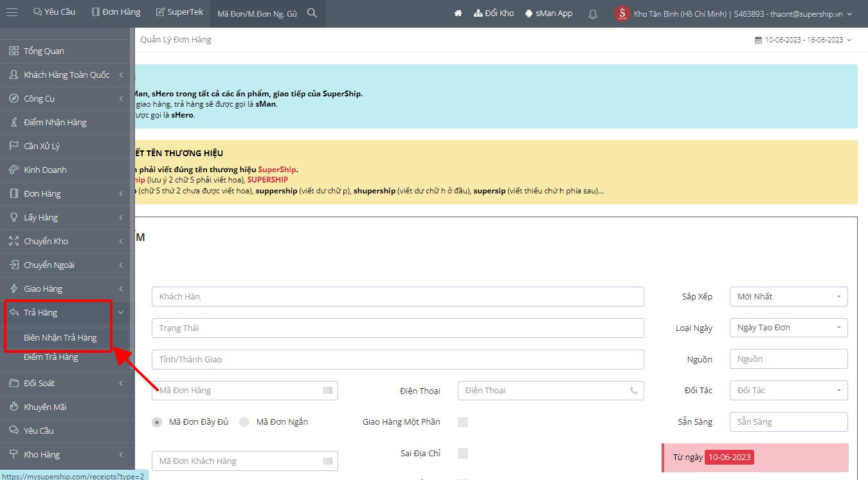Collapse the Trả Hàng submenu chevron
The width and height of the screenshot is (868, 480).
121,313
